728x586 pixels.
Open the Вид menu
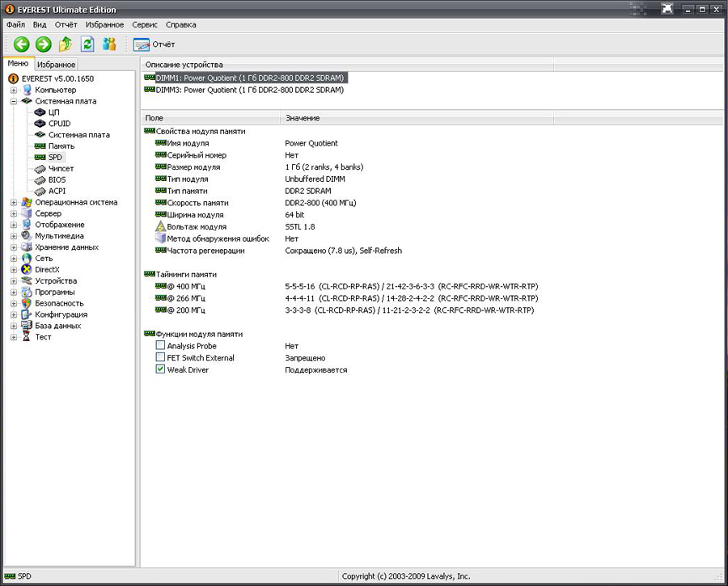[40, 24]
